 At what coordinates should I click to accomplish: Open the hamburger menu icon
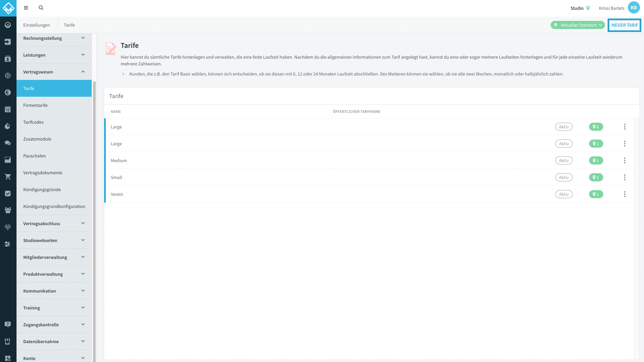(26, 8)
